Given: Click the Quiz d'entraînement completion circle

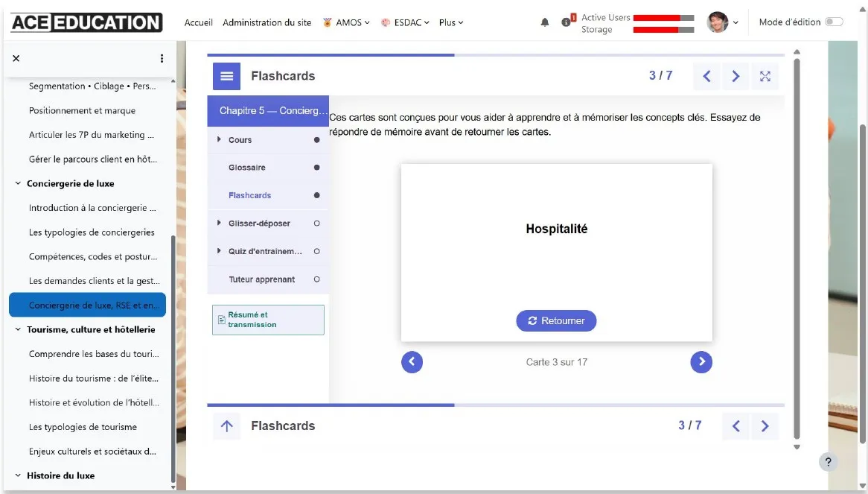Looking at the screenshot, I should pyautogui.click(x=316, y=251).
